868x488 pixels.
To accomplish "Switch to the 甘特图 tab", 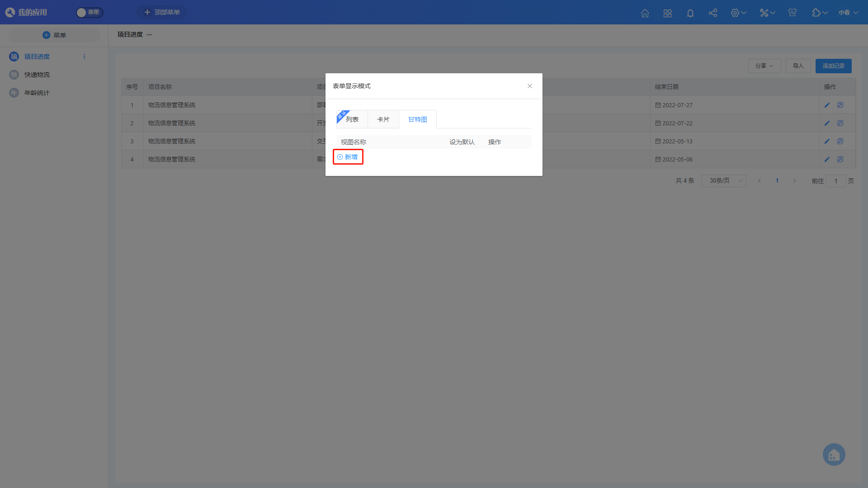I will coord(418,119).
